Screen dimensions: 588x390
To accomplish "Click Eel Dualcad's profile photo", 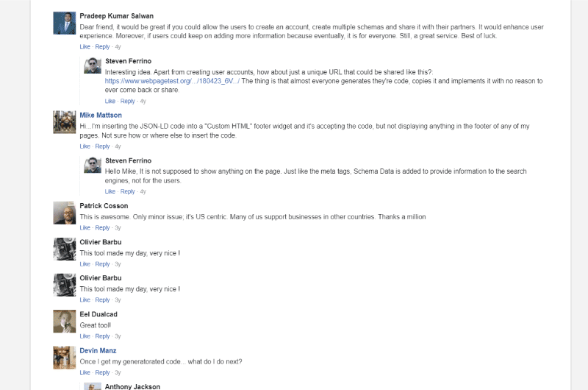I will click(x=65, y=322).
